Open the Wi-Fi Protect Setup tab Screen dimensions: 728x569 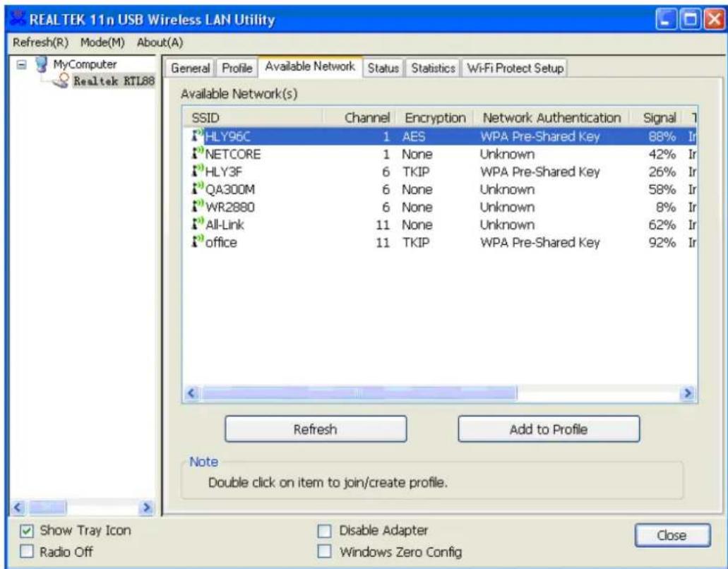pos(515,68)
